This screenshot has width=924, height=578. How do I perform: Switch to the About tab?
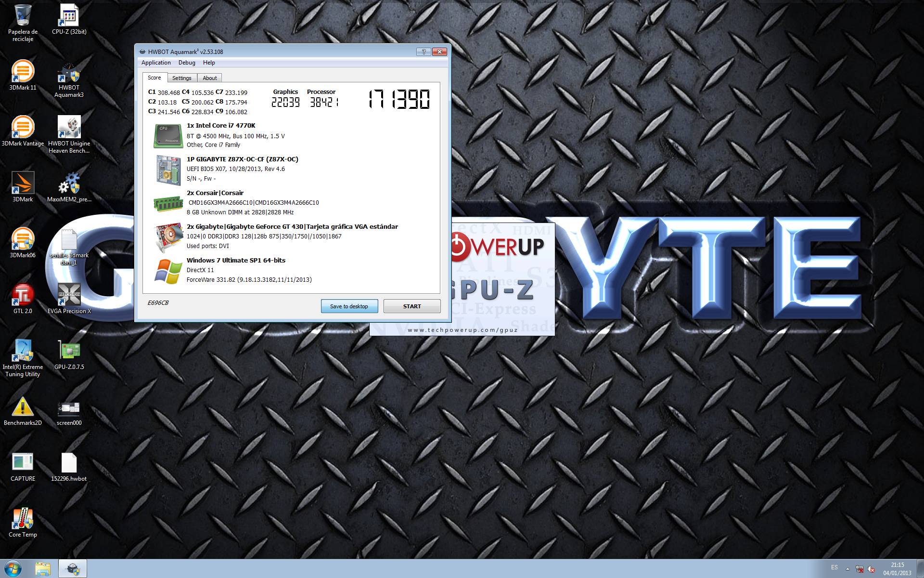pos(210,78)
